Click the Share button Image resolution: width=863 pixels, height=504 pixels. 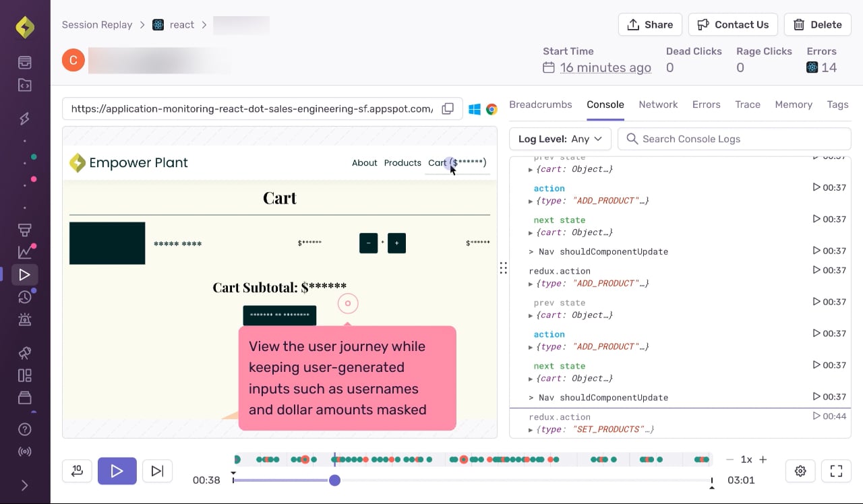[x=650, y=24]
